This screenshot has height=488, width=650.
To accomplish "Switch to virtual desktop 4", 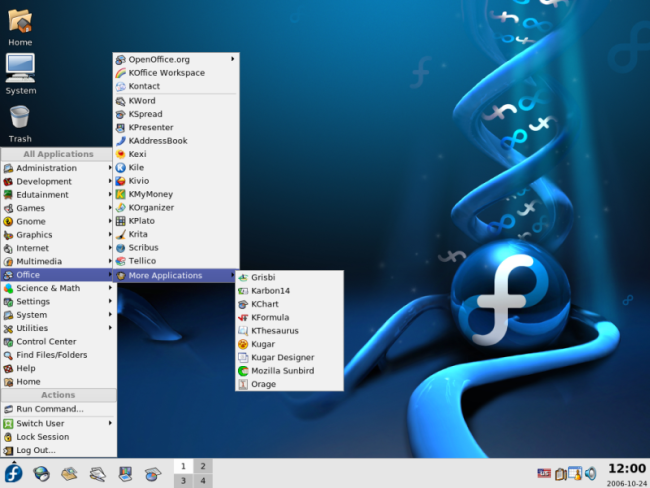I will click(x=203, y=481).
